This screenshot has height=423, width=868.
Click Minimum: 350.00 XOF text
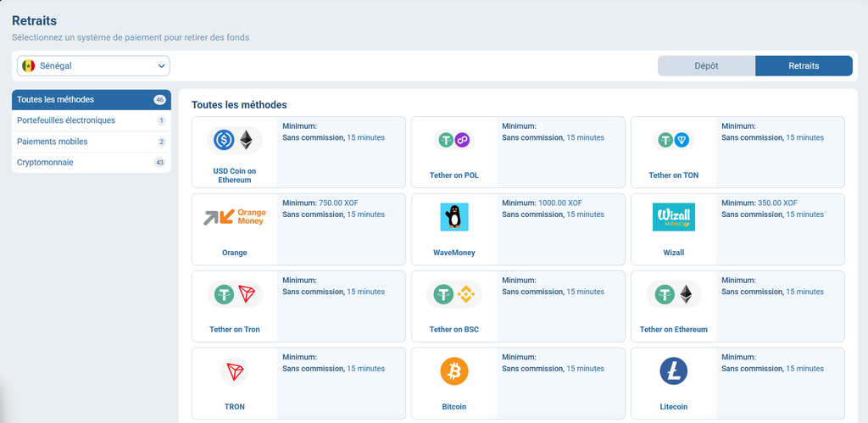point(759,203)
